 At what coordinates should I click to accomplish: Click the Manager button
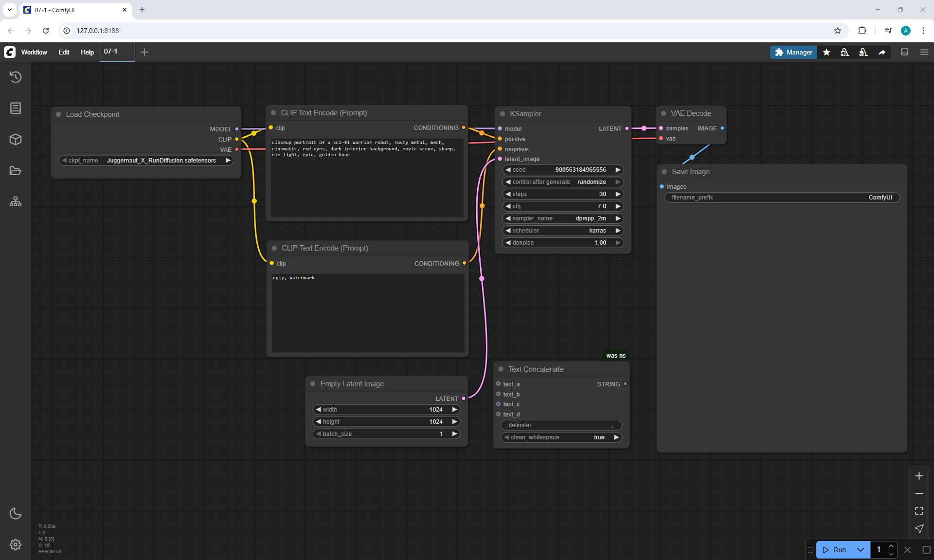tap(793, 52)
